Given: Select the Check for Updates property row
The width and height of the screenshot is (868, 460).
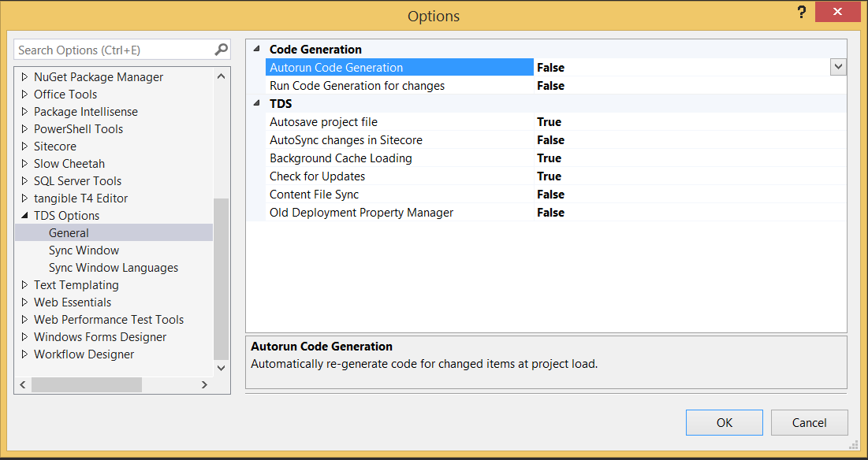Looking at the screenshot, I should (317, 176).
